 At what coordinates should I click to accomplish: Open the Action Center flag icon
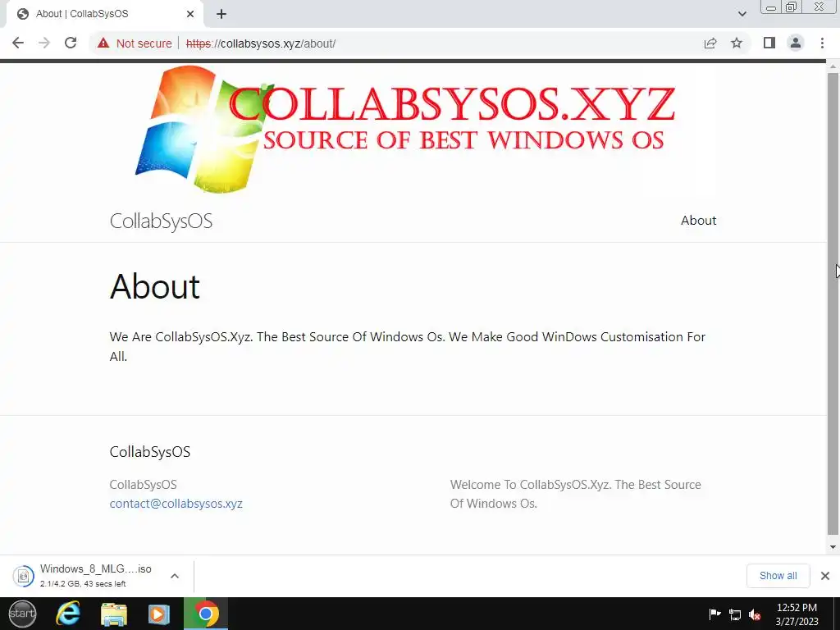point(714,614)
